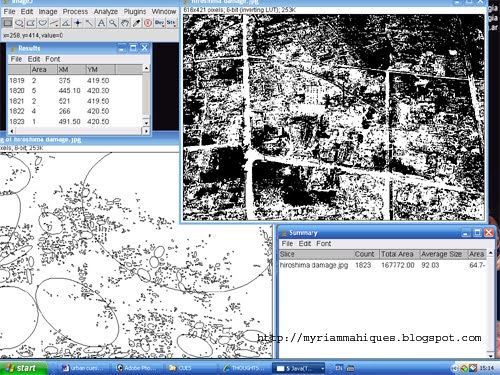Click Summary window scroll up arrow

click(x=490, y=253)
